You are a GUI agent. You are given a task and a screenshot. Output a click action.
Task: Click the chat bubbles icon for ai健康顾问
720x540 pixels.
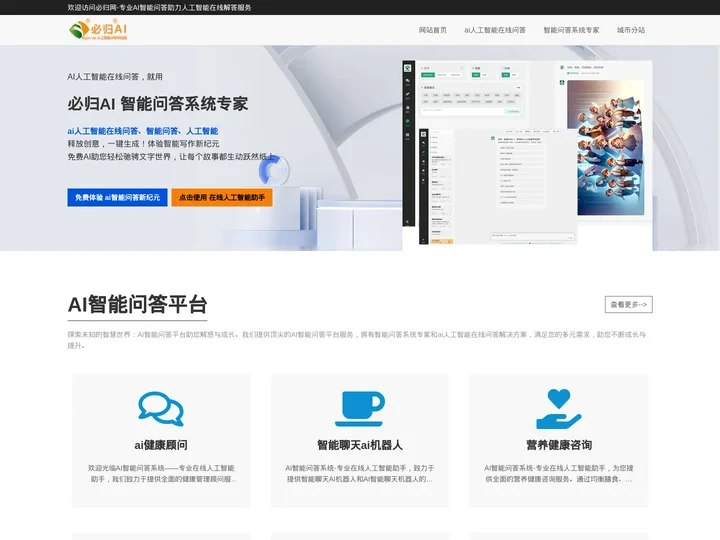[161, 408]
